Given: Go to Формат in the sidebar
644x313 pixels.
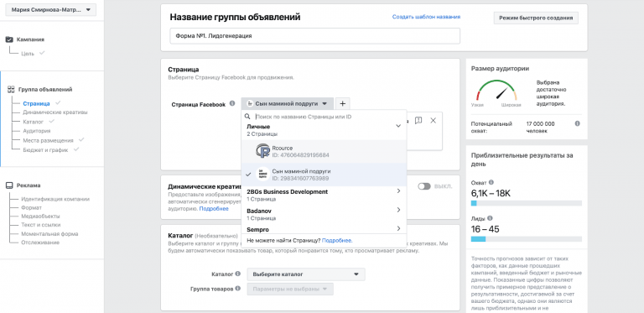Looking at the screenshot, I should [x=32, y=208].
